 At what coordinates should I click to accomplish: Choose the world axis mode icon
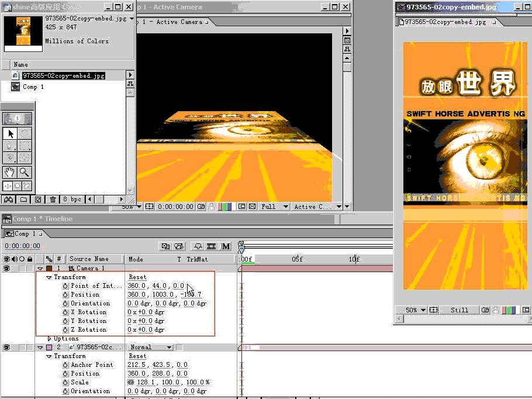(18, 185)
